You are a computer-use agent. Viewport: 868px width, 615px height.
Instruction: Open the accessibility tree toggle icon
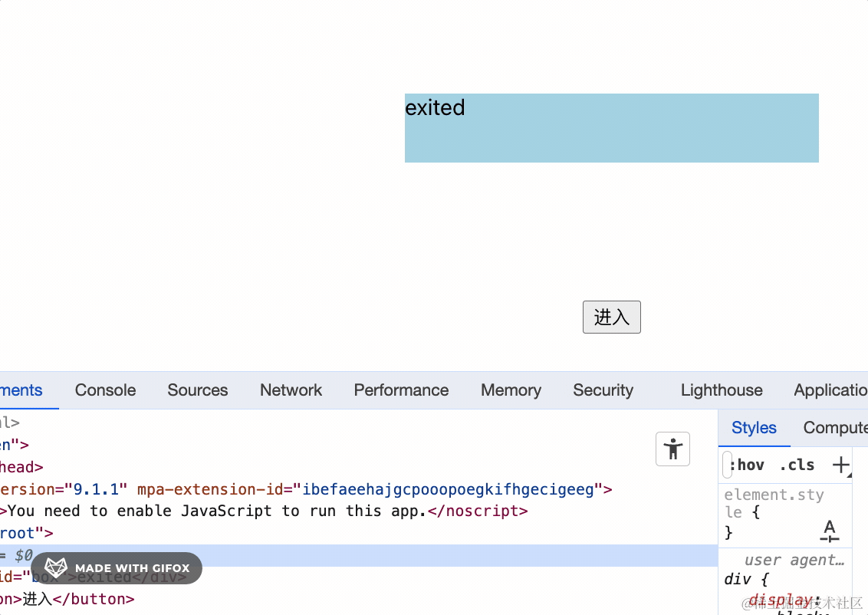tap(672, 449)
